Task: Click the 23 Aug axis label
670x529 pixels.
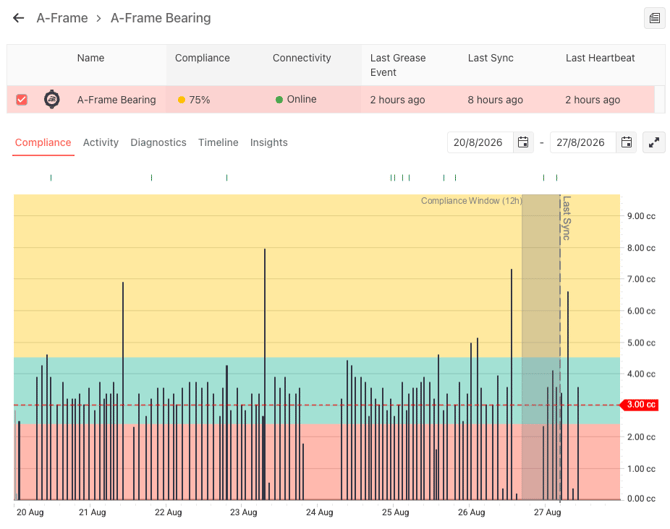Action: click(x=244, y=512)
